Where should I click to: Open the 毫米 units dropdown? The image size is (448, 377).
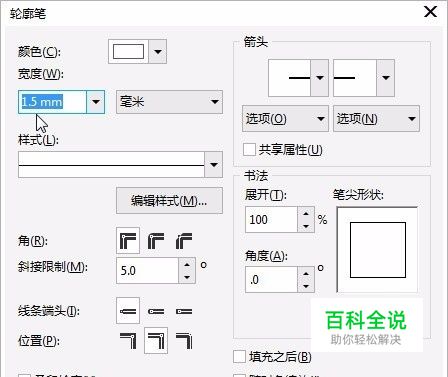click(169, 102)
